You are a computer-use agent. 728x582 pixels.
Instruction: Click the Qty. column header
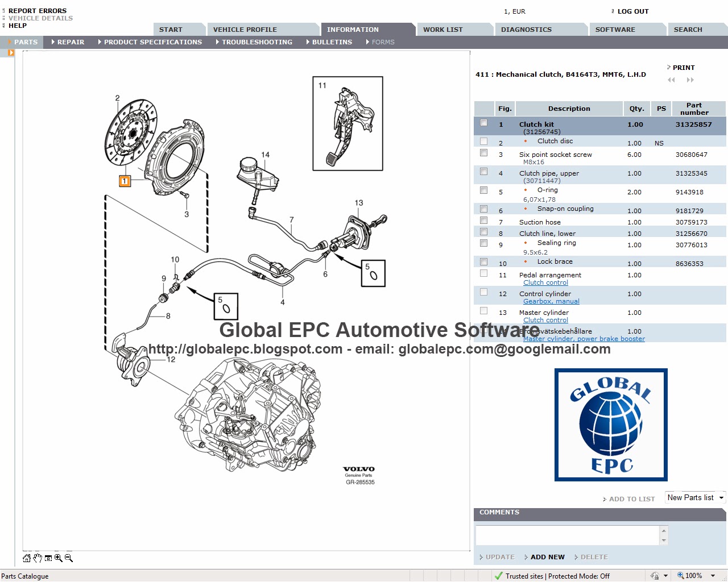point(637,109)
